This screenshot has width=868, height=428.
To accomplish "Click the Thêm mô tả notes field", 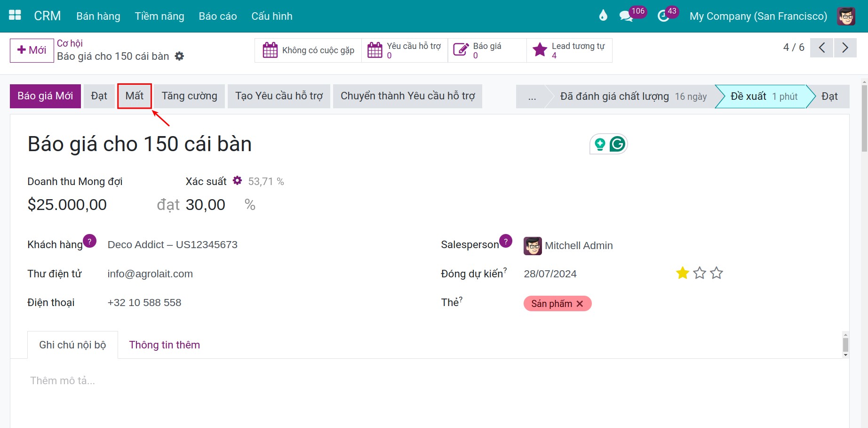I will tap(63, 380).
